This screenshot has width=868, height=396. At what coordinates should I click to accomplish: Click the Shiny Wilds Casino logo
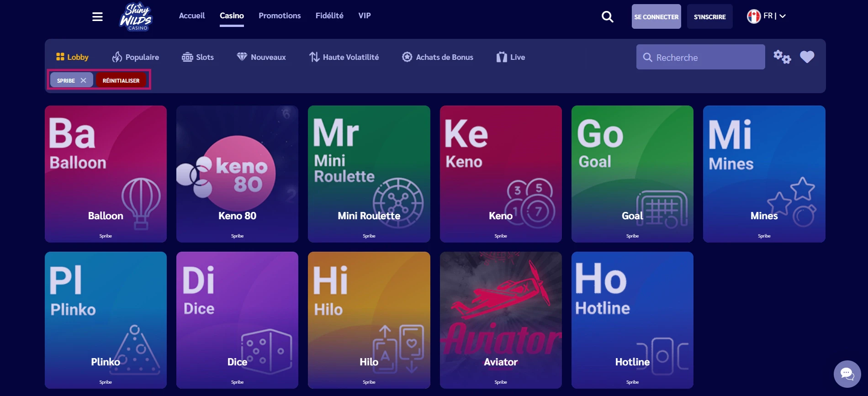click(136, 17)
